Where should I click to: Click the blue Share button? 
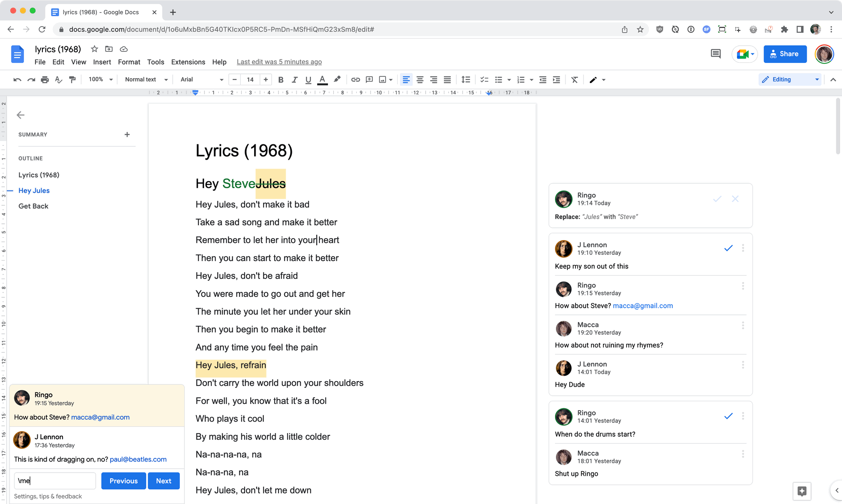(x=785, y=54)
